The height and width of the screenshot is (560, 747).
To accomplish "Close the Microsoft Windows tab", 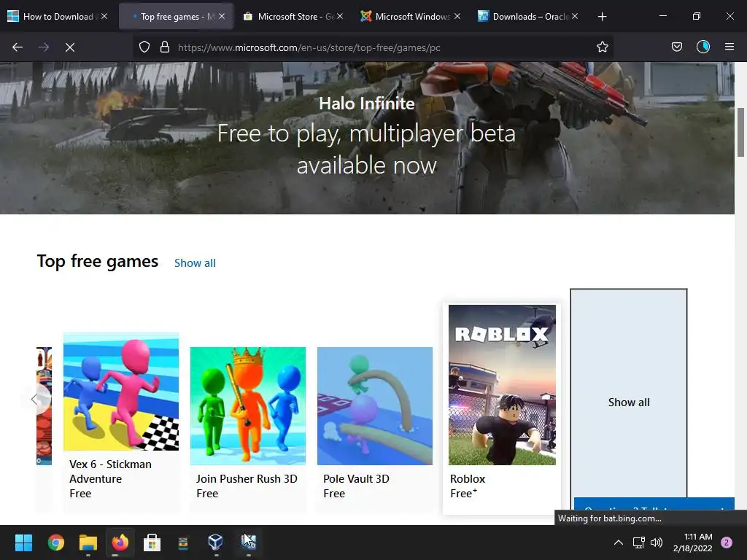I will pos(457,16).
